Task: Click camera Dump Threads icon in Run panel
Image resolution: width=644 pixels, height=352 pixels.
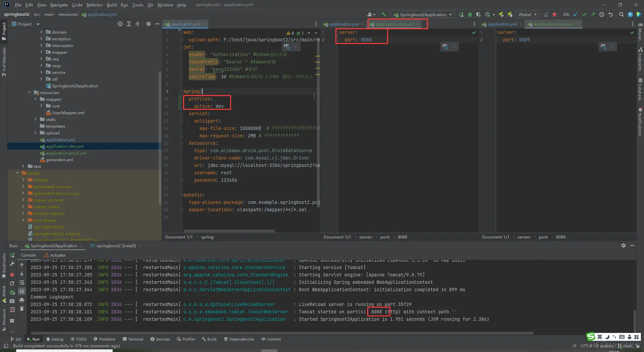Action: coord(12,301)
